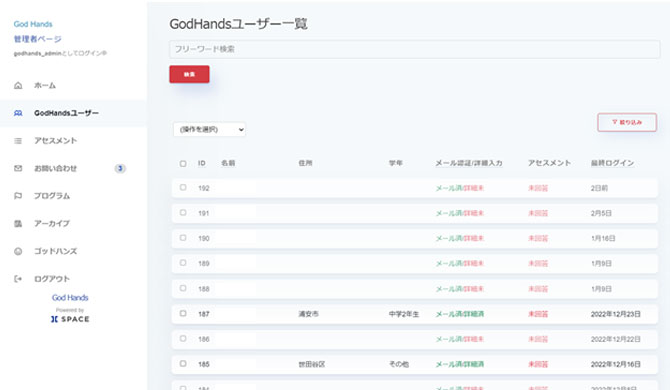Click the ゴッドハンズ face icon
Image resolution: width=670 pixels, height=390 pixels.
[x=18, y=251]
